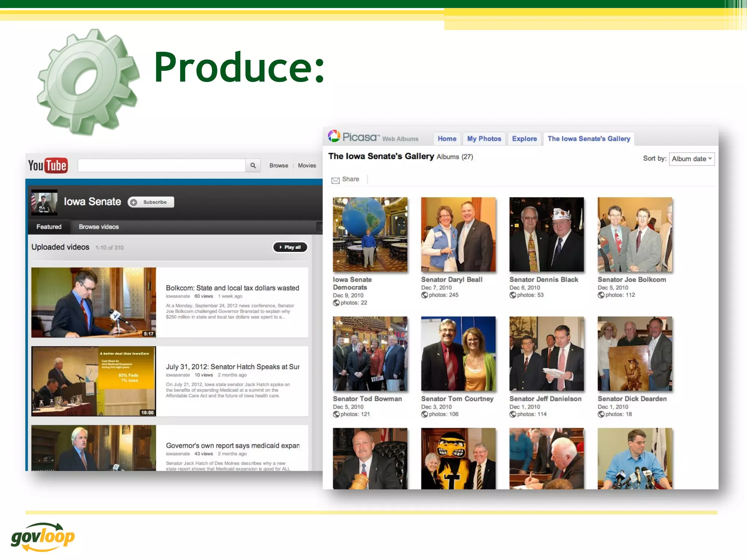747x560 pixels.
Task: Play the 18:00 Hatch video thumbnail
Action: pos(94,381)
